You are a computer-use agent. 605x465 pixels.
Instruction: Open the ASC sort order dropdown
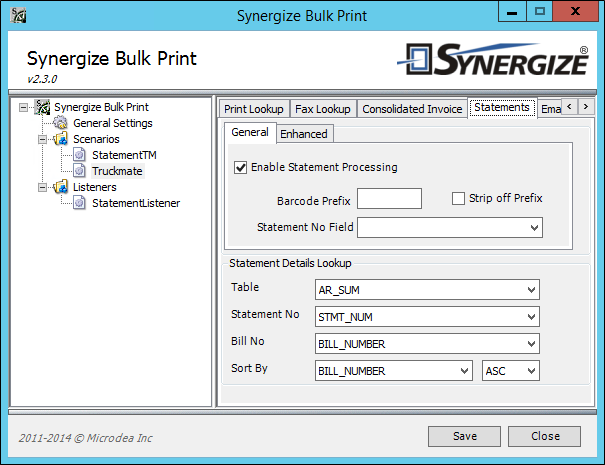tap(531, 371)
